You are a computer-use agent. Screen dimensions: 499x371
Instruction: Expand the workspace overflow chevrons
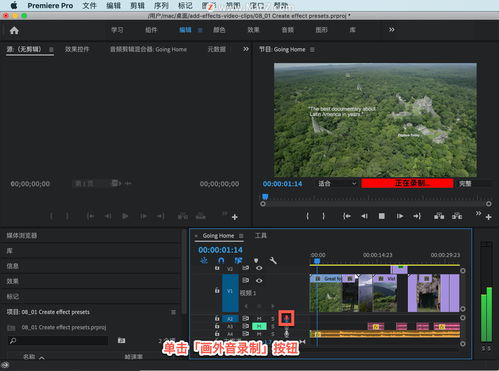coord(392,30)
